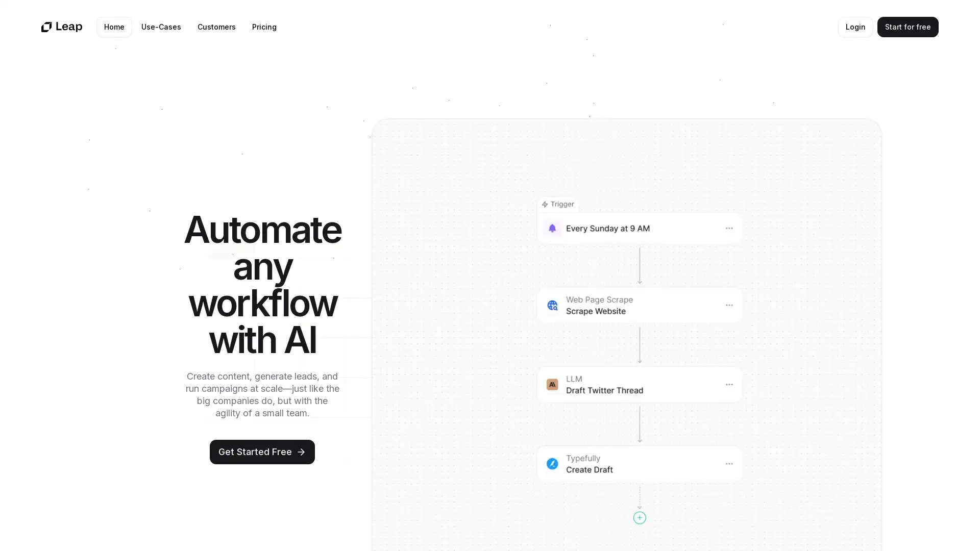
Task: Click the options menu for Draft Twitter Thread
Action: point(729,384)
